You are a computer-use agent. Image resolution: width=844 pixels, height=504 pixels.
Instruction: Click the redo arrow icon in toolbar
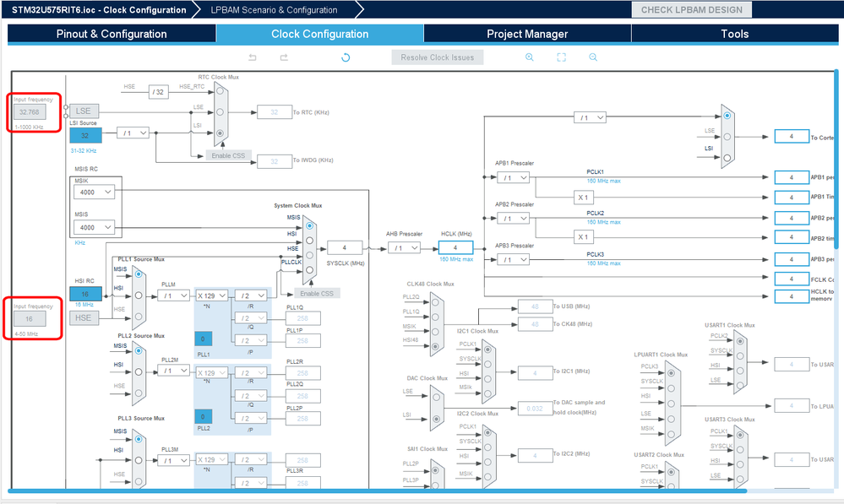point(284,57)
